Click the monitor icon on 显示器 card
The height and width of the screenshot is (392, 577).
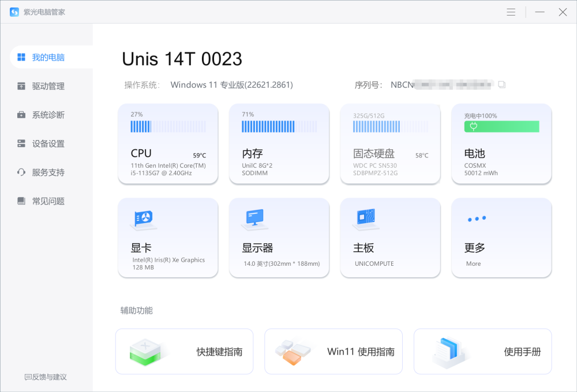[254, 220]
